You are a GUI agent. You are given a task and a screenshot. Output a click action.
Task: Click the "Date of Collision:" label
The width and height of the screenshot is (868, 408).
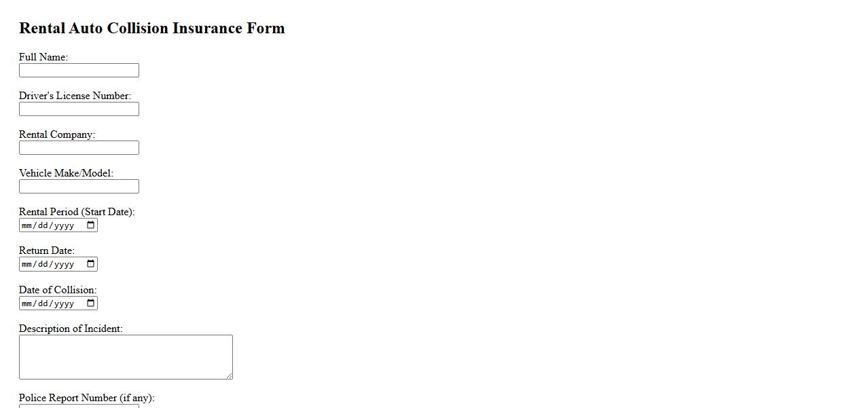(58, 290)
